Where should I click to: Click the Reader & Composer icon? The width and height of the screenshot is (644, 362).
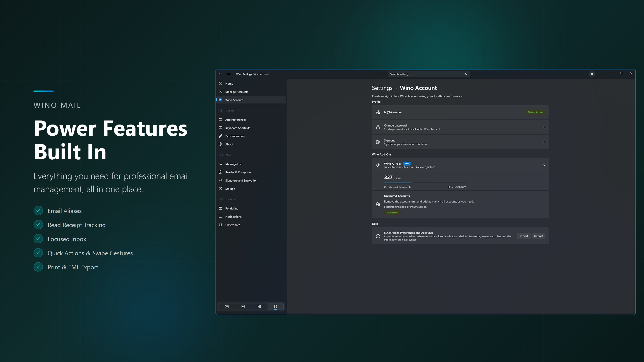[221, 172]
